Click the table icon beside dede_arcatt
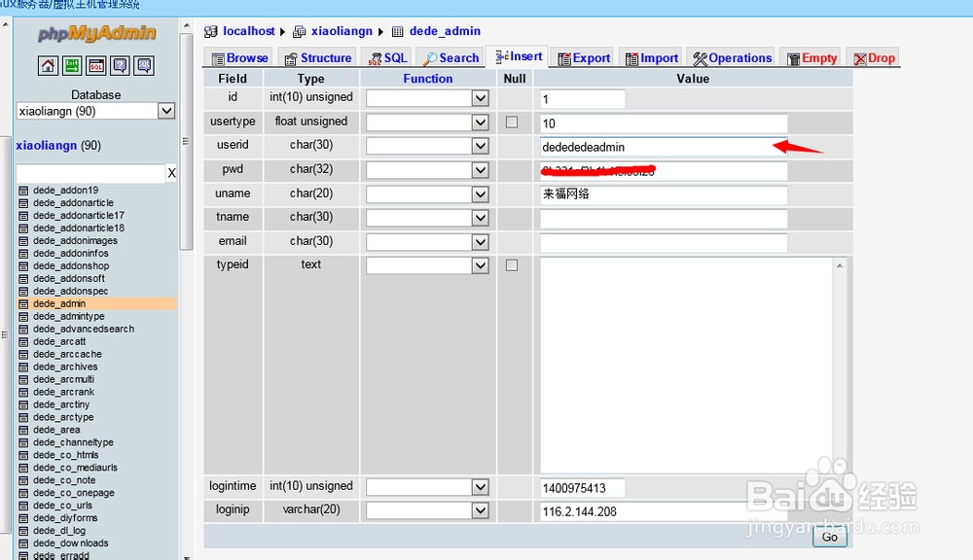This screenshot has height=560, width=973. 23,341
